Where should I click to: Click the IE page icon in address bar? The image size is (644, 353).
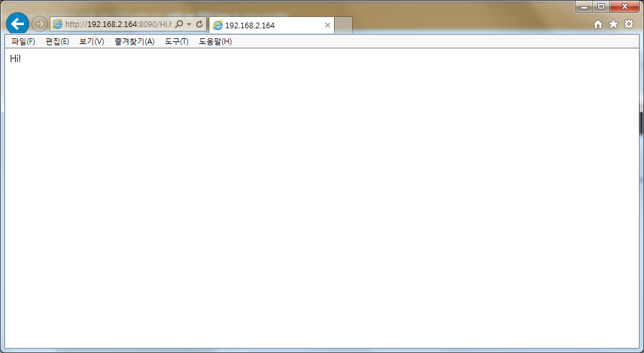[57, 24]
